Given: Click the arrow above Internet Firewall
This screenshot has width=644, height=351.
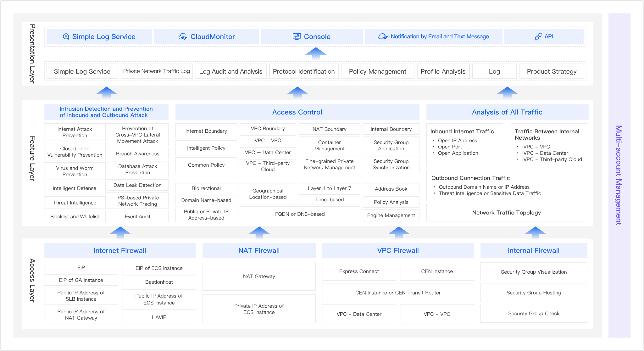Looking at the screenshot, I should (120, 232).
